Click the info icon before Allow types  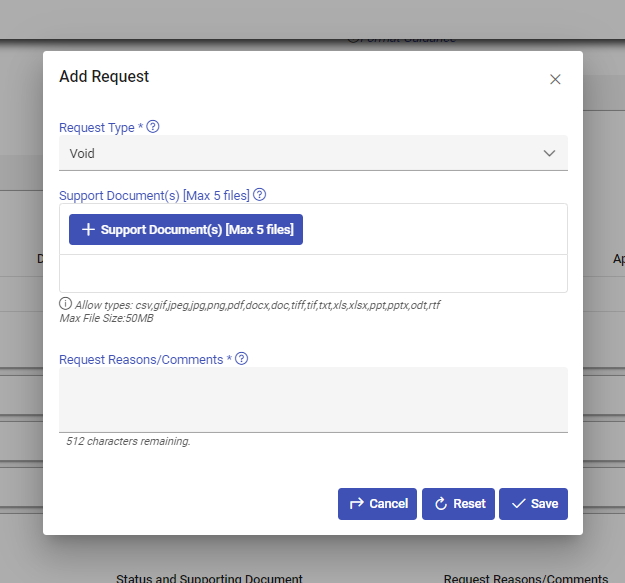tap(66, 304)
